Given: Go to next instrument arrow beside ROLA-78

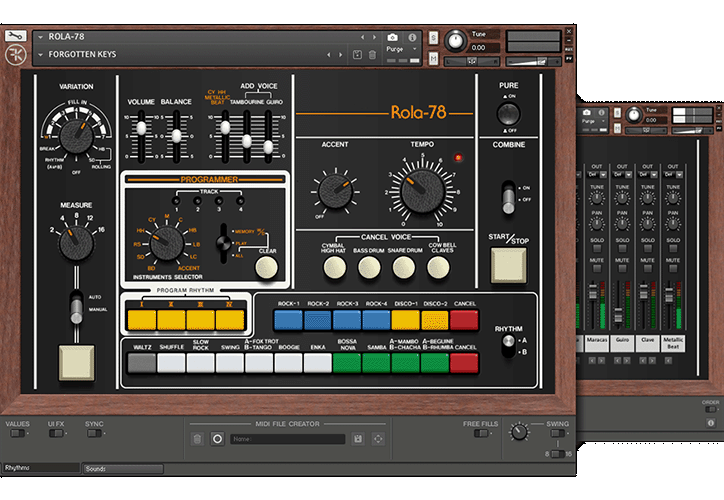Looking at the screenshot, I should click(x=374, y=37).
